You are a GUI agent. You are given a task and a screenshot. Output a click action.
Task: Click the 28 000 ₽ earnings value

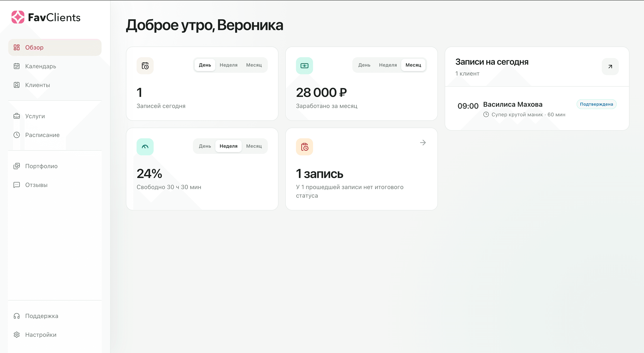point(321,92)
